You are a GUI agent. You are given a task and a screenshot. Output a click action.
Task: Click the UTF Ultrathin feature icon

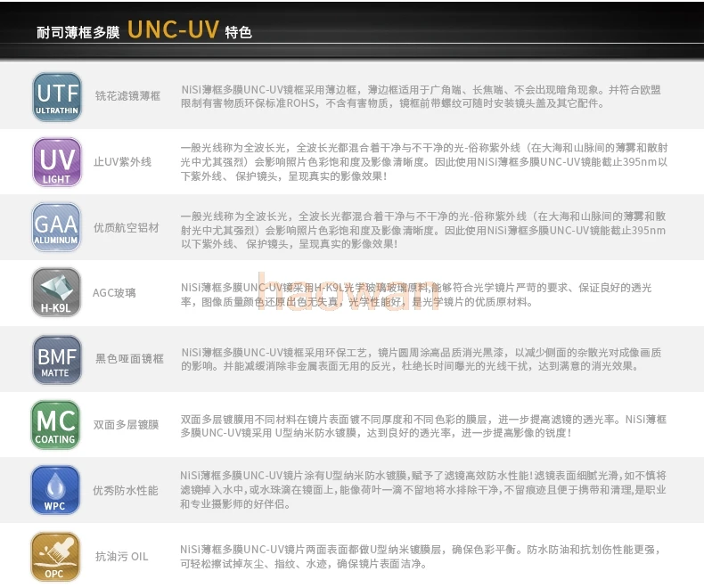pyautogui.click(x=57, y=96)
